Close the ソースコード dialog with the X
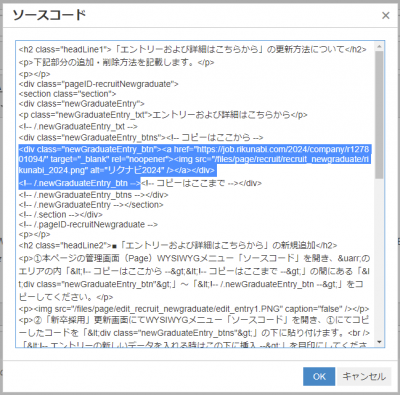Viewport: 400px width, 395px height. tap(385, 15)
